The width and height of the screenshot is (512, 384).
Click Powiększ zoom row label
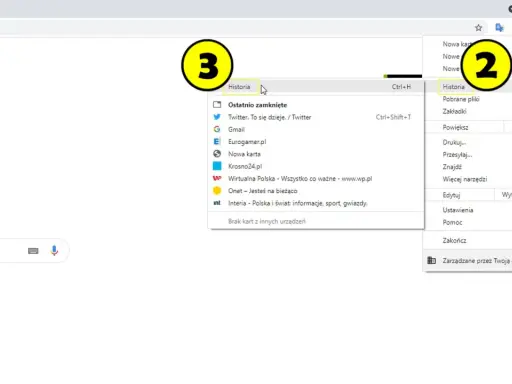[455, 127]
